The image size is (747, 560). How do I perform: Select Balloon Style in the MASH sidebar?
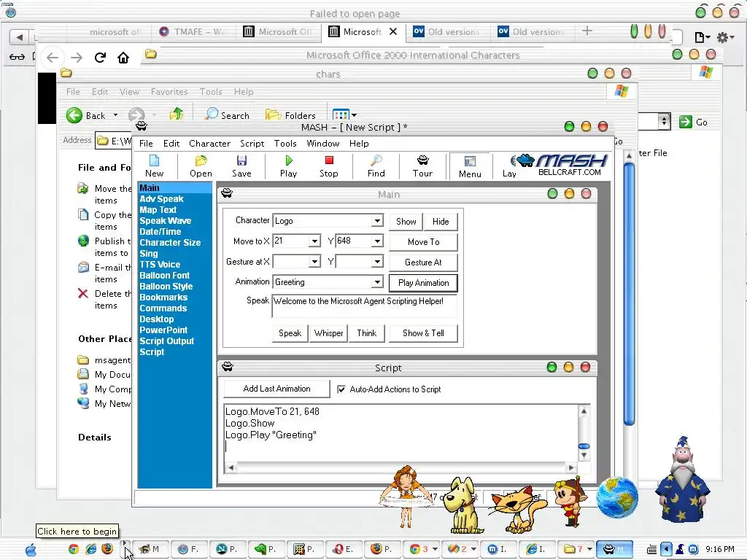166,286
